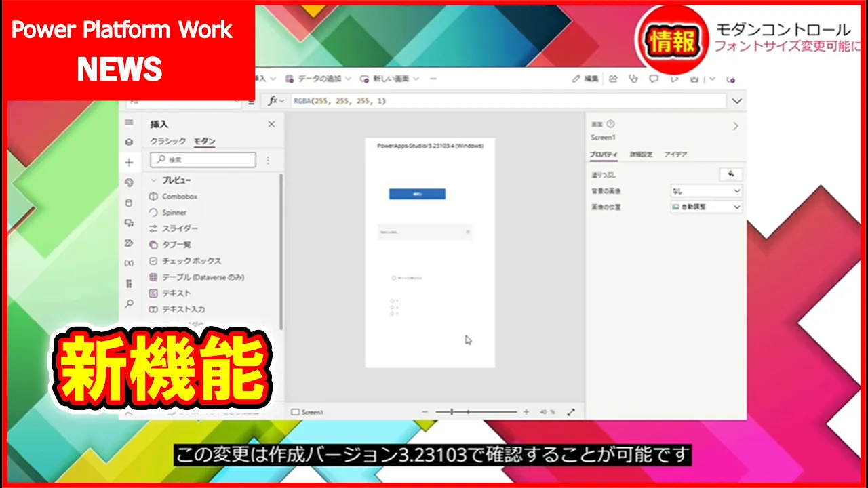868x488 pixels.
Task: Select the dropdown control on the canvas
Action: click(x=425, y=232)
